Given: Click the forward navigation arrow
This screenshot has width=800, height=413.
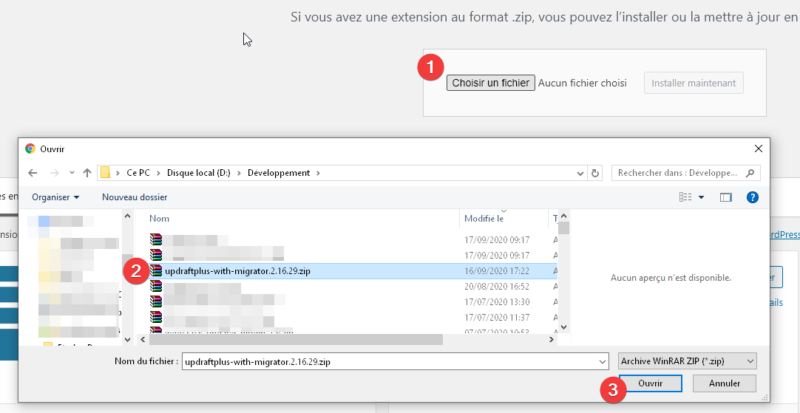Looking at the screenshot, I should 53,173.
